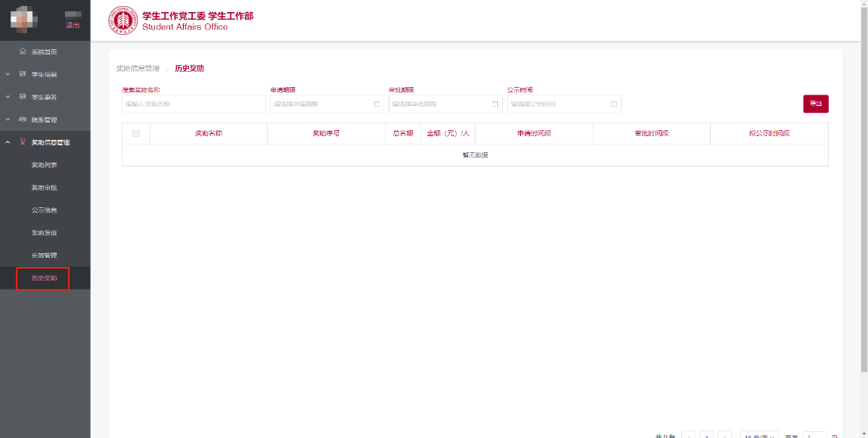Click the 学生信息 sidebar icon
The width and height of the screenshot is (868, 438).
pyautogui.click(x=23, y=74)
